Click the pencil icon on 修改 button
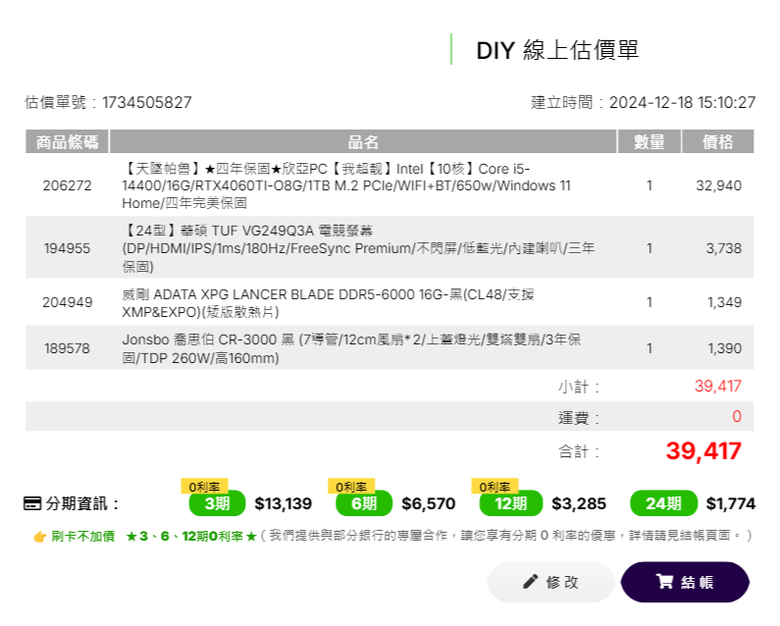The image size is (780, 626). click(x=530, y=581)
